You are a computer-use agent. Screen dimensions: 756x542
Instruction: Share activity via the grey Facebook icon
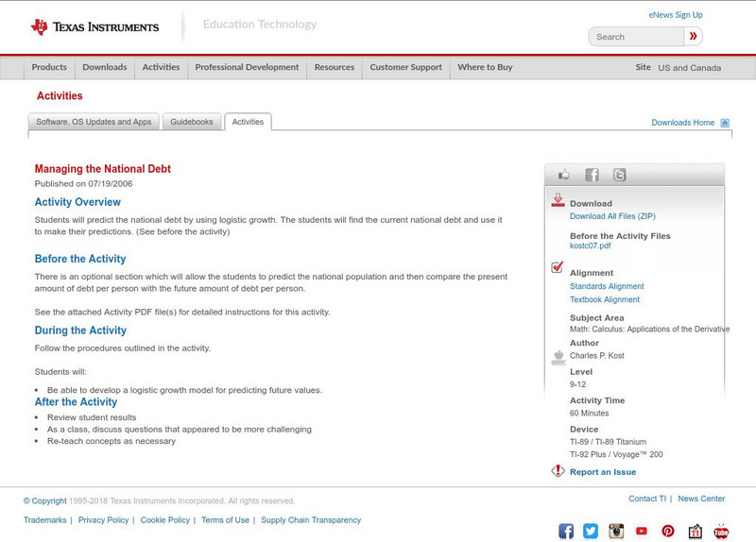click(x=592, y=175)
